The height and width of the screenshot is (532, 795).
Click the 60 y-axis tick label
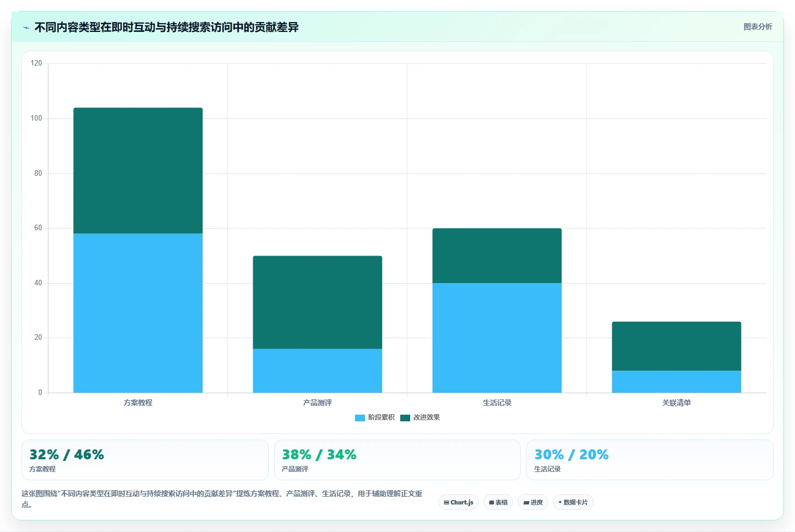click(x=38, y=227)
